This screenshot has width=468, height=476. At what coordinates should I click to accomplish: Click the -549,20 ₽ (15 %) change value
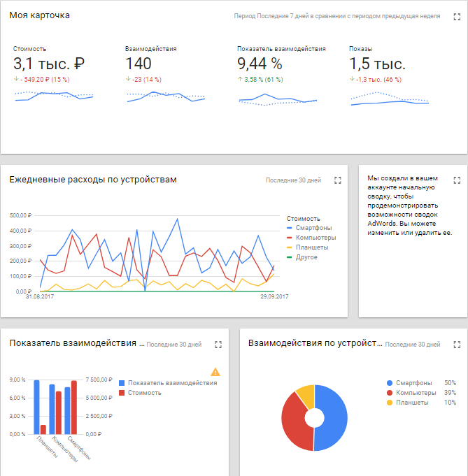[x=45, y=80]
